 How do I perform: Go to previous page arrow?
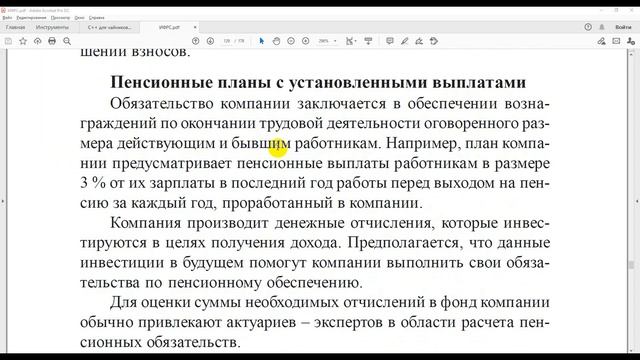point(196,41)
